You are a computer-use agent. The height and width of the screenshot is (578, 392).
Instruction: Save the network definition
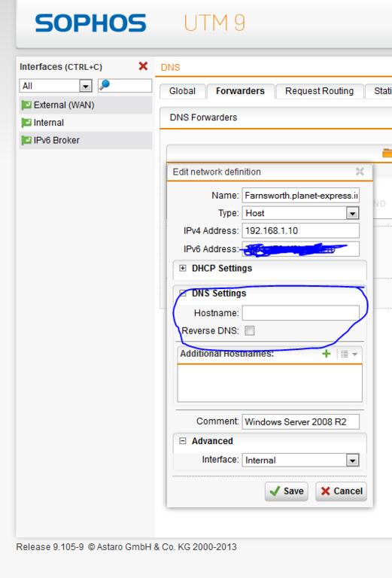[x=286, y=491]
